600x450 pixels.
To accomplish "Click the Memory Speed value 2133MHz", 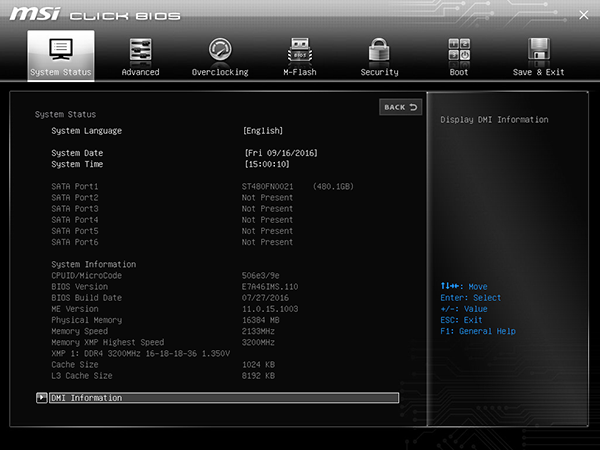I will pos(258,331).
